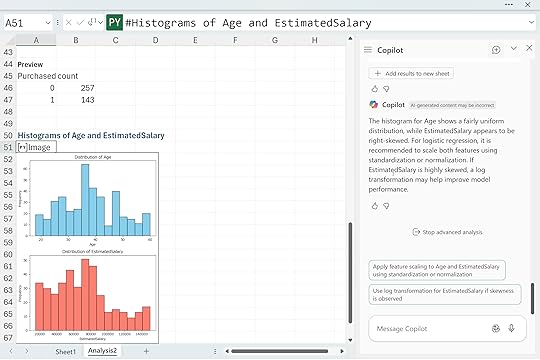Switch to Sheet1 tab
The height and width of the screenshot is (360, 540).
click(x=65, y=352)
